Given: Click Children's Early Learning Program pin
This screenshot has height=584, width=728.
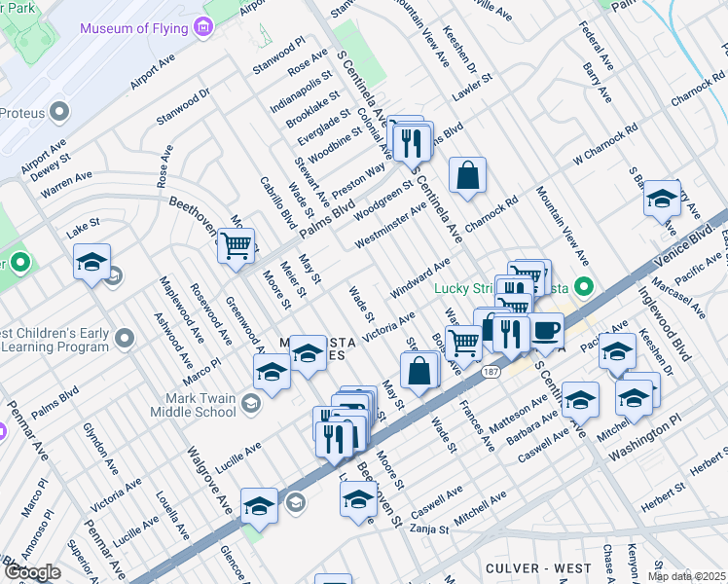Looking at the screenshot, I should tap(125, 339).
